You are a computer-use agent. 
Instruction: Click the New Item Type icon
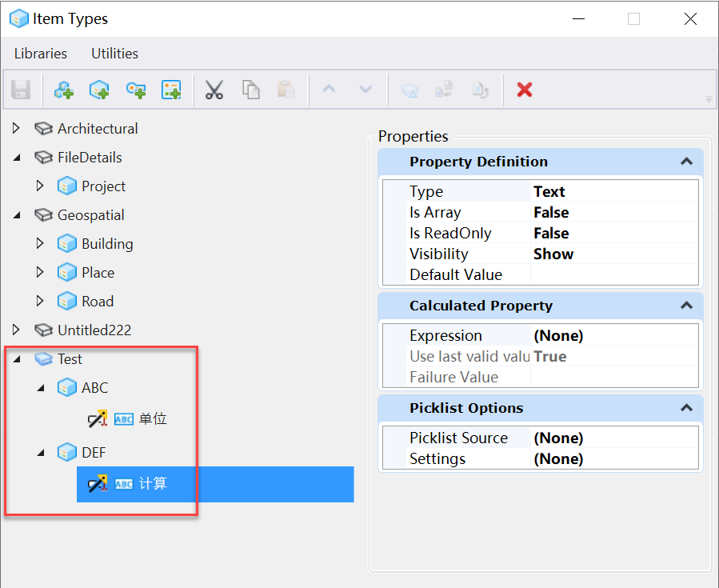click(x=99, y=90)
